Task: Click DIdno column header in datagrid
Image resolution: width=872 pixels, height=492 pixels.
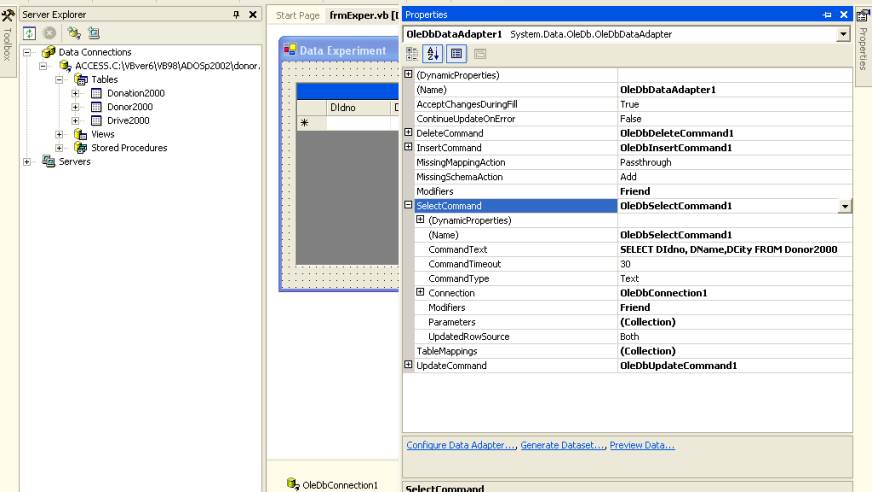Action: 359,107
